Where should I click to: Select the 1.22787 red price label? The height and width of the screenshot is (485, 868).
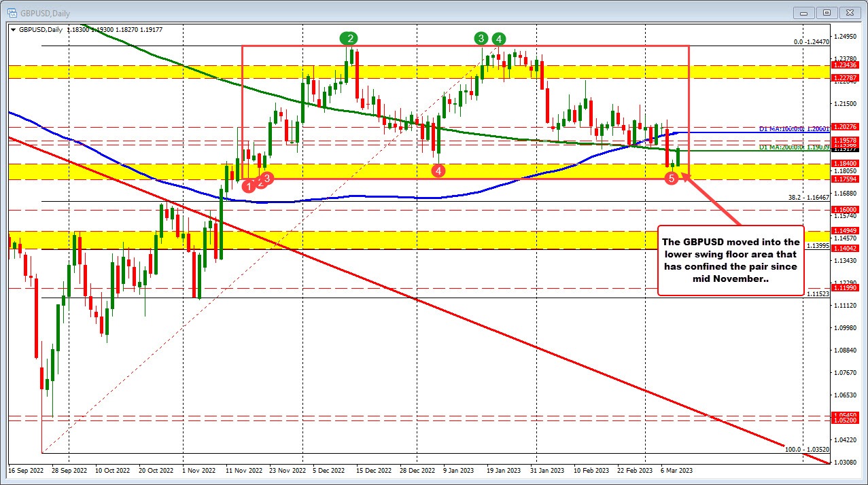click(846, 78)
